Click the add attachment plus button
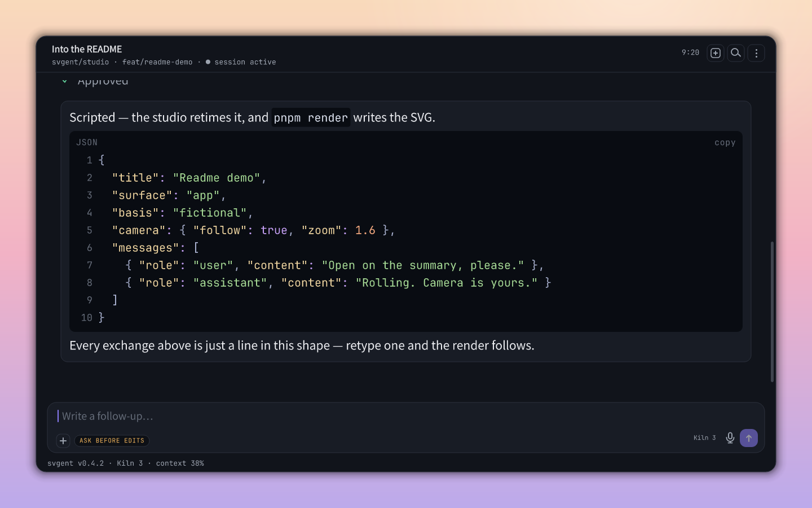This screenshot has height=508, width=812. (x=63, y=441)
